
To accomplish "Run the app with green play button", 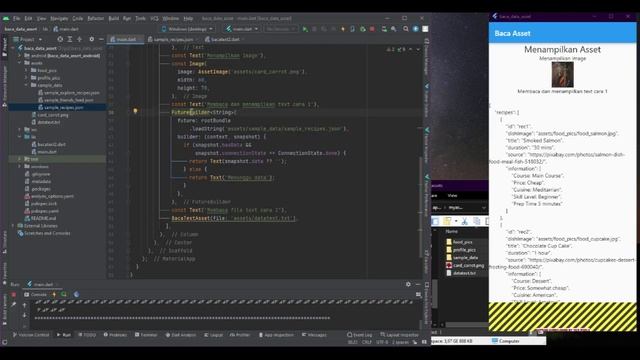I will [x=304, y=29].
